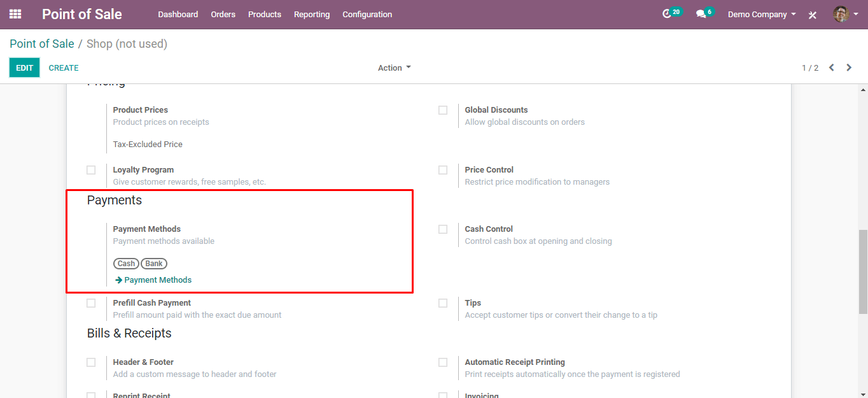Click the Global Discounts setting label

coord(496,110)
